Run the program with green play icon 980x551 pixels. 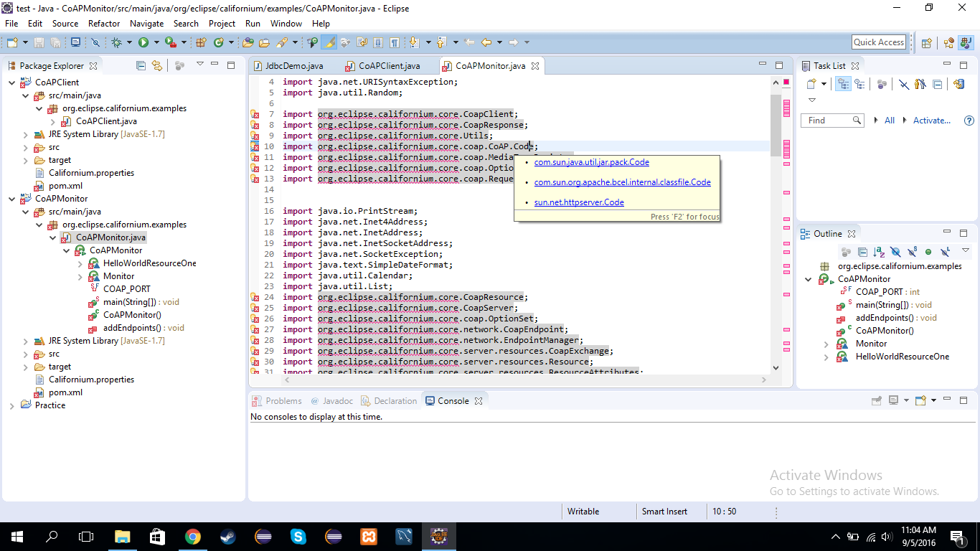[x=143, y=42]
